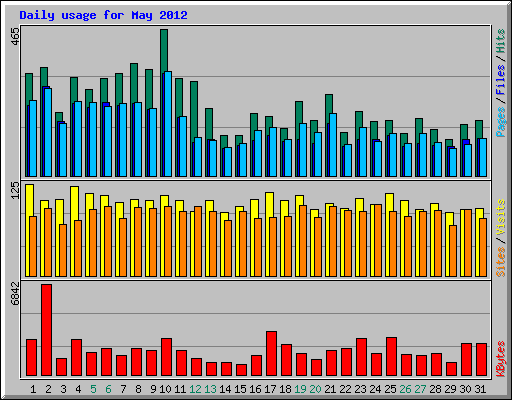512x400 pixels.
Task: Select the day 28 label on the x-axis
Action: click(435, 389)
